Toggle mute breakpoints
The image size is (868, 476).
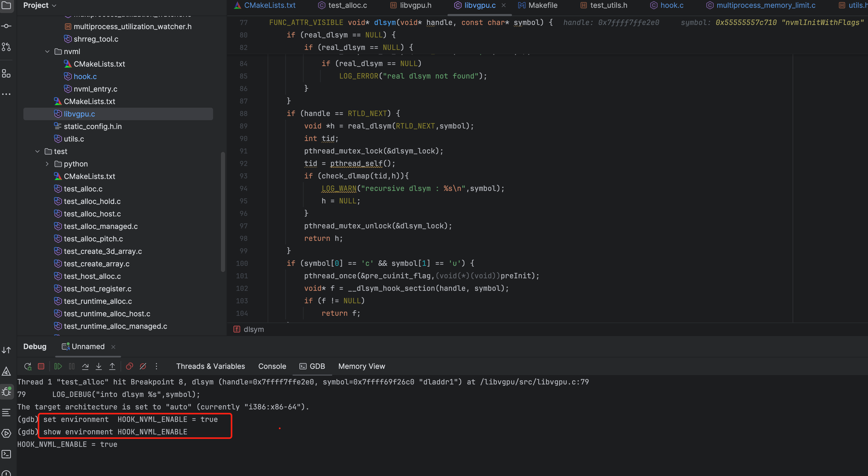(x=143, y=366)
